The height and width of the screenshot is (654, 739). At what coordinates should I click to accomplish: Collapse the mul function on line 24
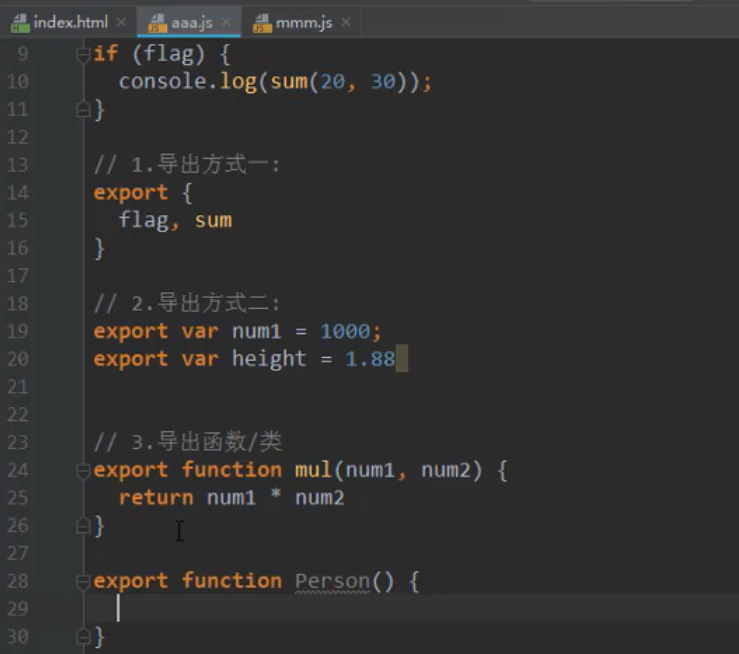pyautogui.click(x=83, y=471)
